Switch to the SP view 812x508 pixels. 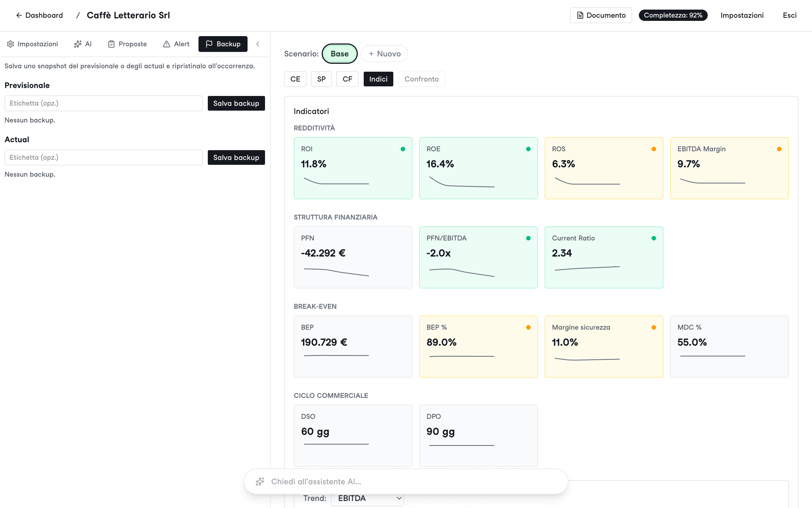point(321,79)
